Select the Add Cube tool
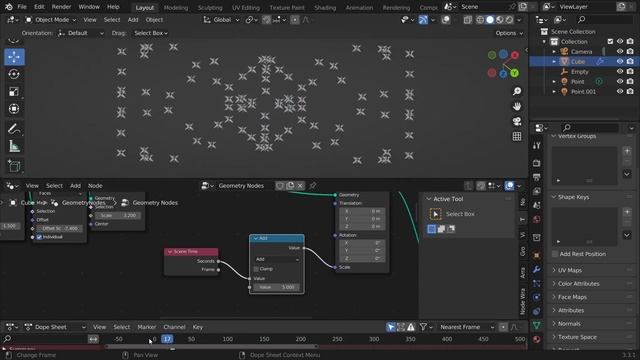640x360 pixels. coord(14,166)
